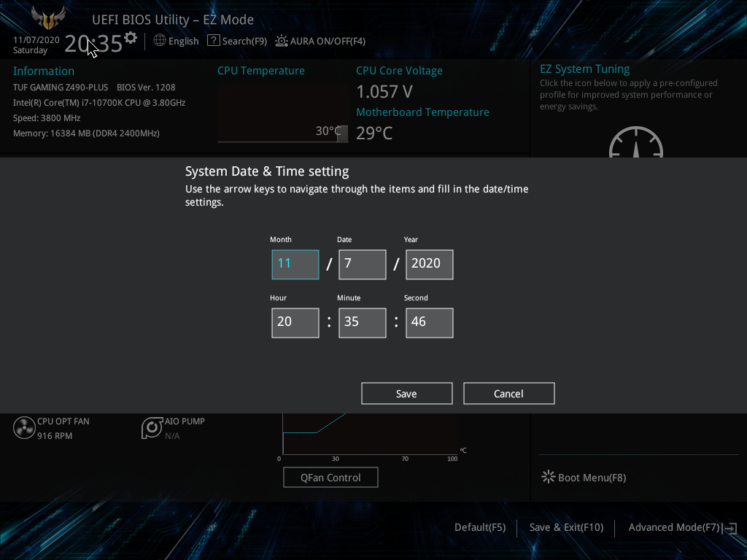Image resolution: width=747 pixels, height=560 pixels.
Task: Save the date and time settings
Action: pos(407,393)
